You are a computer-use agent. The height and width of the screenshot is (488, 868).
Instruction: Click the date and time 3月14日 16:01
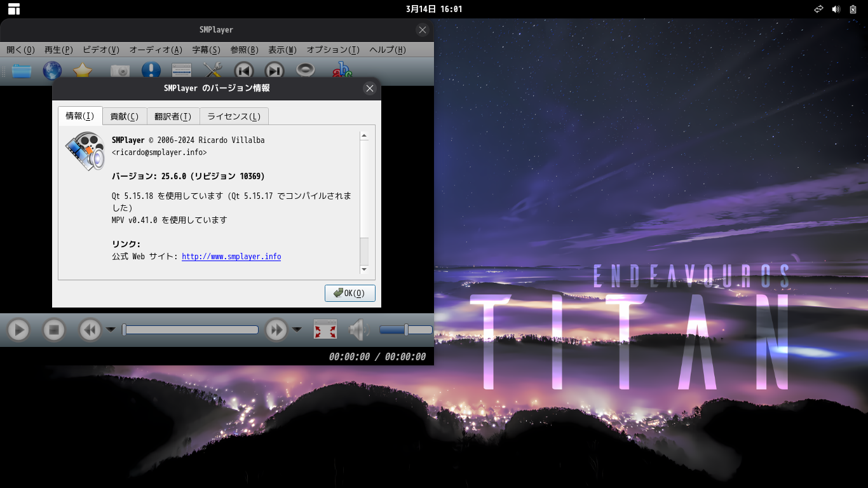(x=434, y=9)
